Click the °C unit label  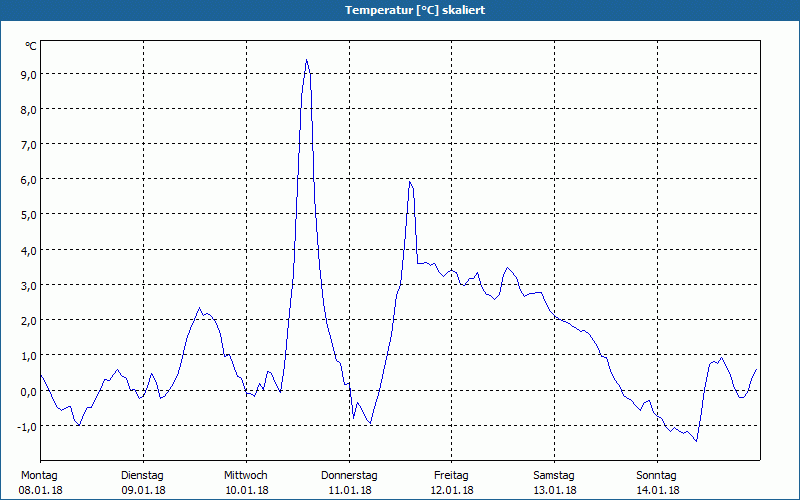tap(31, 46)
